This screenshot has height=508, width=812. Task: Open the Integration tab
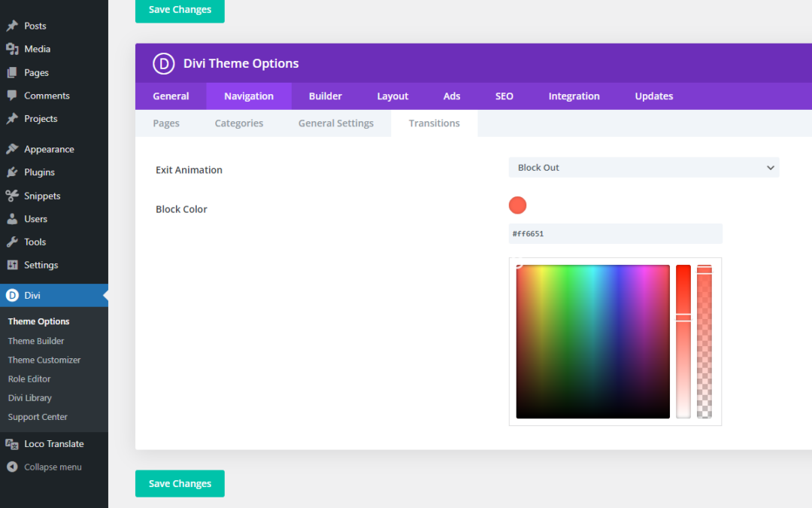(574, 96)
